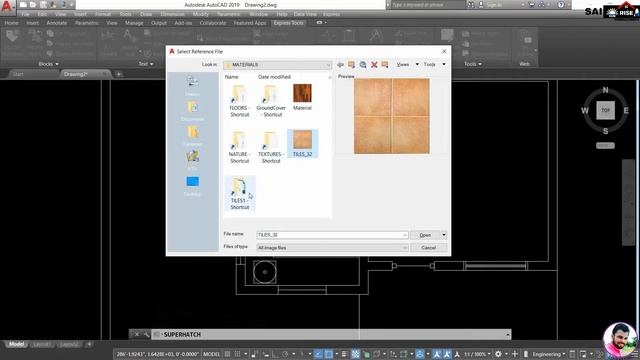Viewport: 640px width, 360px height.
Task: Open the FTP place in sidebar
Action: (193, 160)
